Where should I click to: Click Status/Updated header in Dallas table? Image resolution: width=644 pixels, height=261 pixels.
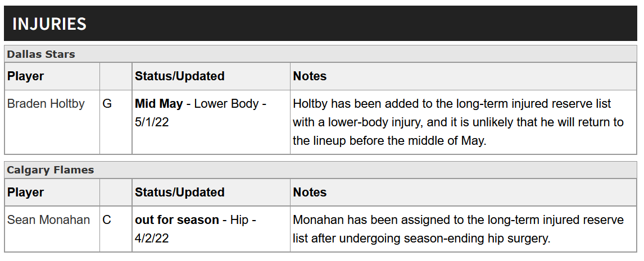(x=179, y=76)
